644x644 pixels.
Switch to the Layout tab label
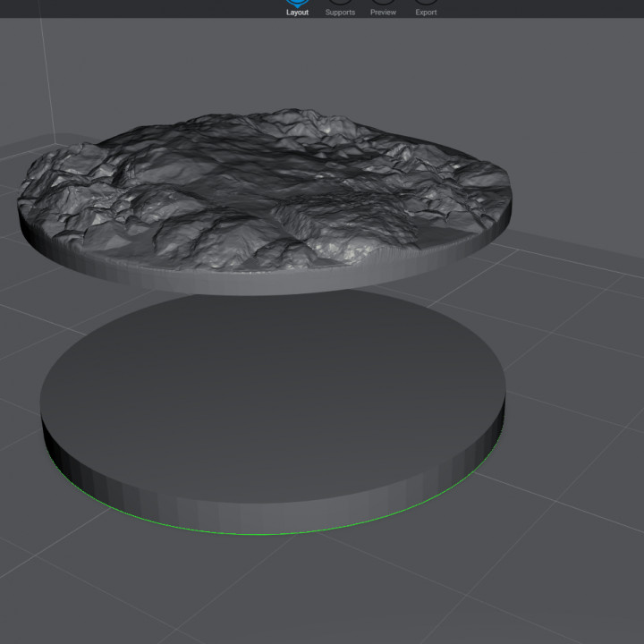297,13
